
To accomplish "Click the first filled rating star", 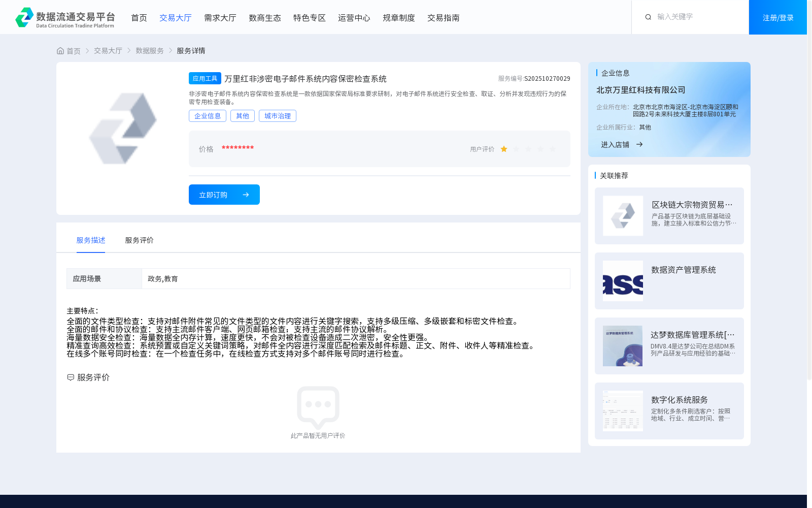I will [504, 149].
